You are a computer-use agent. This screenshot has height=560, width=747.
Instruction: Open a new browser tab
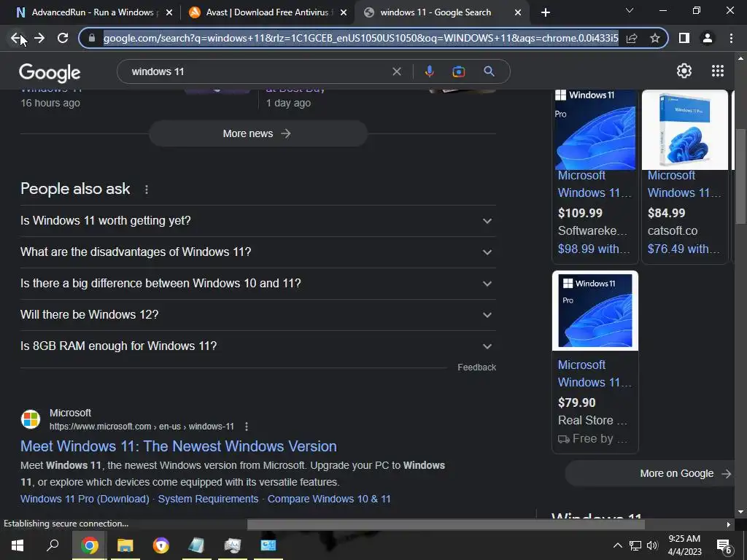click(x=546, y=12)
